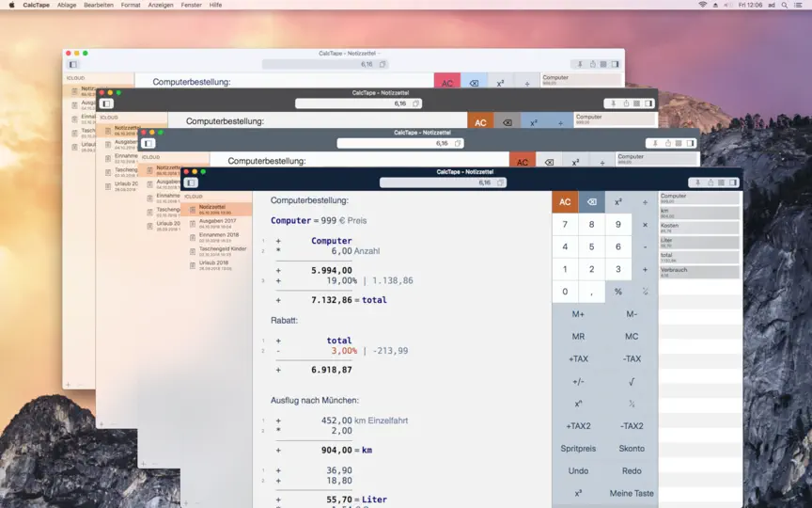Open the share icon in the front window

coord(710,183)
